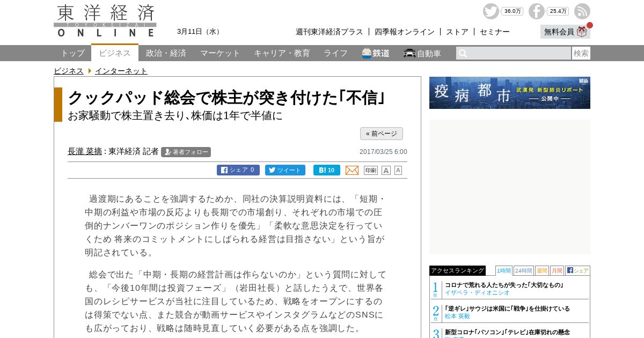Select the 24時間 ranking tab

tap(523, 270)
